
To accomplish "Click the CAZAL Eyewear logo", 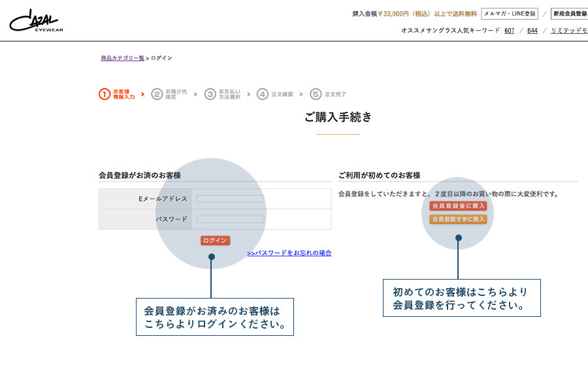I will pos(37,21).
